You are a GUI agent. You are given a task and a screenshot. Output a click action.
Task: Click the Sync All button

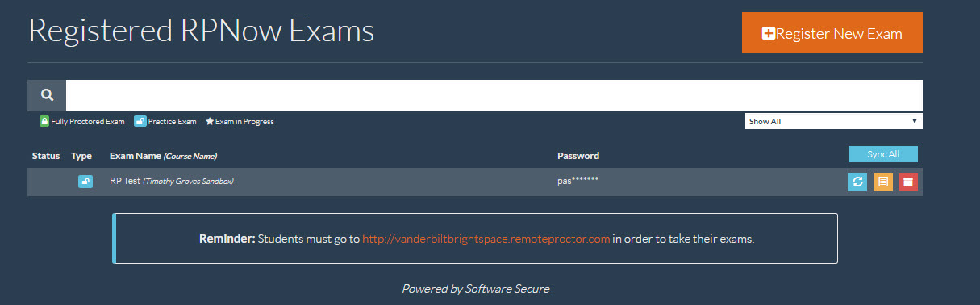[883, 154]
